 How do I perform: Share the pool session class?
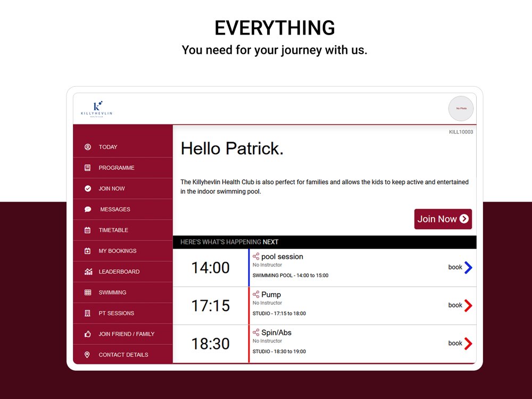(x=256, y=256)
